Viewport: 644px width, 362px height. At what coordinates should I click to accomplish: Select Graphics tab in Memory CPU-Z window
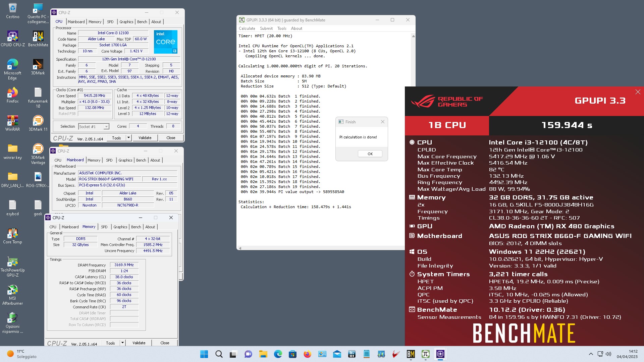click(120, 227)
